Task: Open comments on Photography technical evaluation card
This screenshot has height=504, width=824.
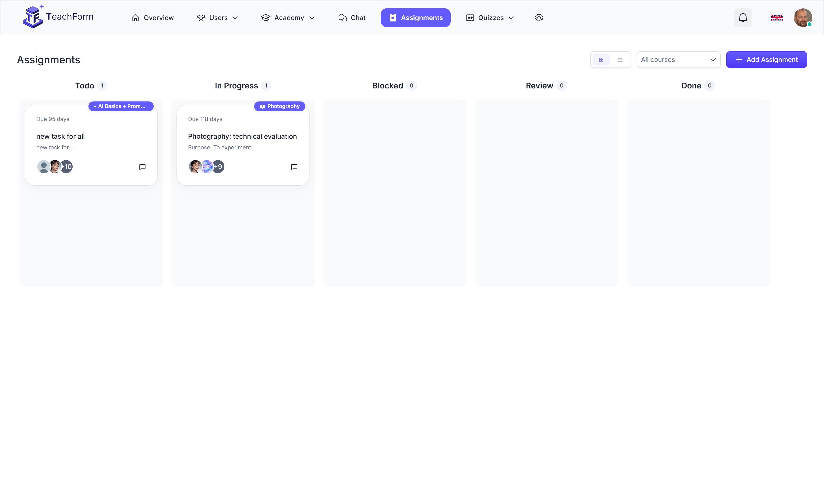Action: point(294,167)
